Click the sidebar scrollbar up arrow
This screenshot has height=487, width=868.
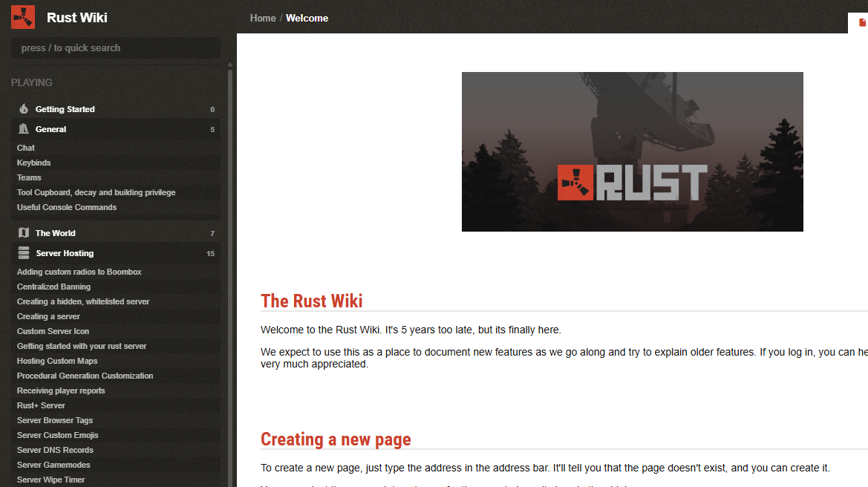point(230,65)
